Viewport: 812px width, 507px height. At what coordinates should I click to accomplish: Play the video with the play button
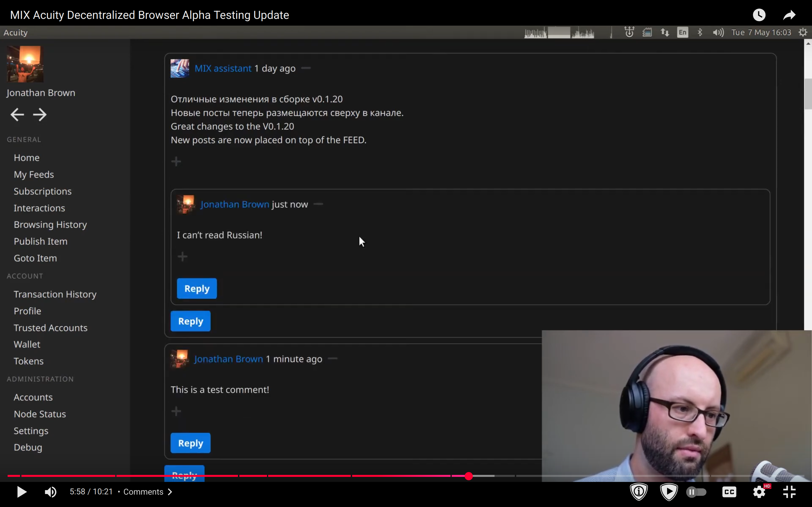click(x=21, y=492)
